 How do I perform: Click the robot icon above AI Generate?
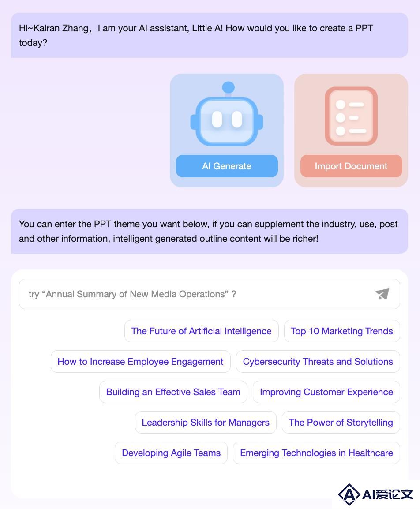[227, 114]
